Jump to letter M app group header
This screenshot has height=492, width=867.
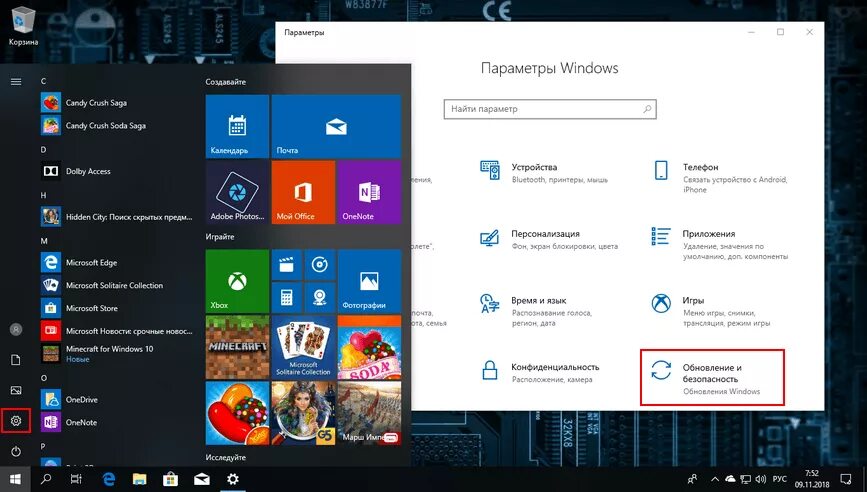click(x=44, y=241)
